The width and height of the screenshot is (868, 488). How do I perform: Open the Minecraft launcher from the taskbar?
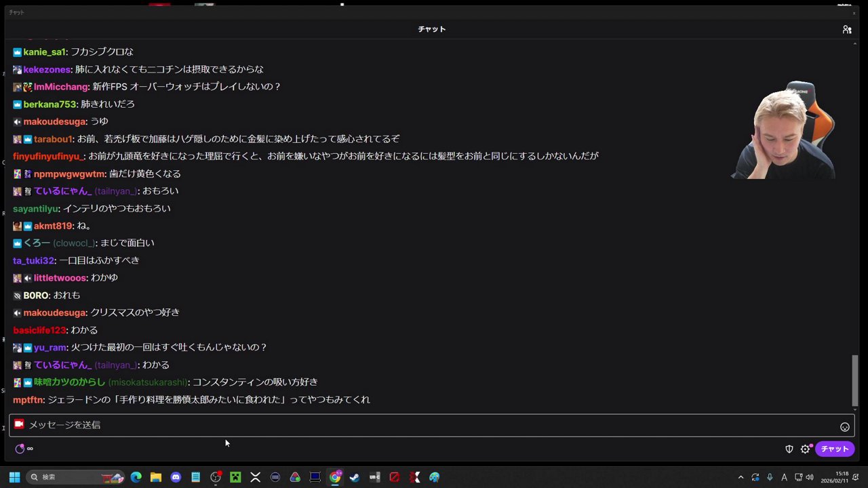(235, 476)
